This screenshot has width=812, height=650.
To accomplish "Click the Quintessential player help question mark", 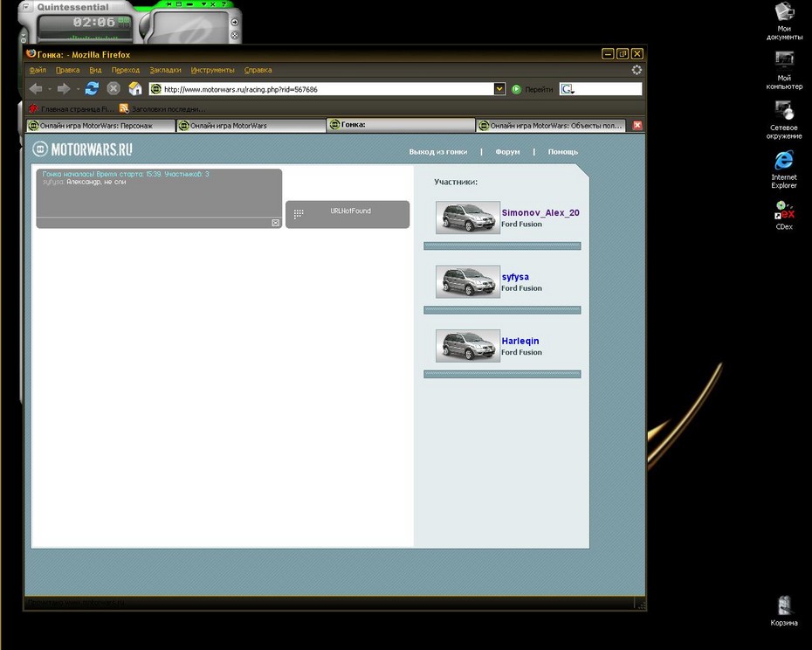I will click(x=224, y=3).
